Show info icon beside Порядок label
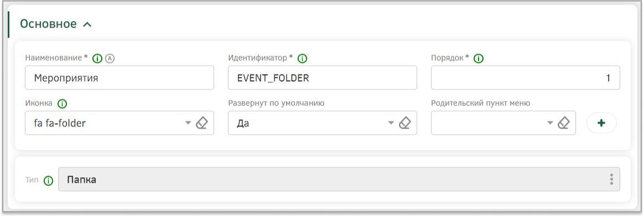This screenshot has width=644, height=217. pos(479,59)
